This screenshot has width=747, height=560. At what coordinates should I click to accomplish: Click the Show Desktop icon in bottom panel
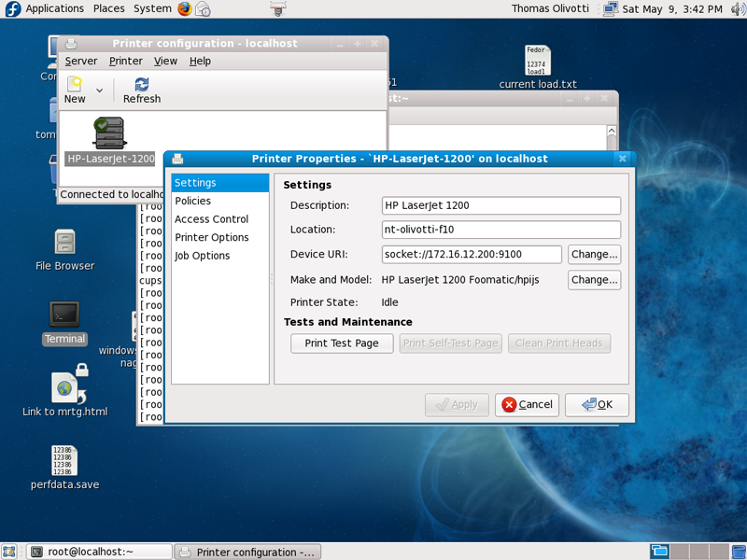point(8,552)
